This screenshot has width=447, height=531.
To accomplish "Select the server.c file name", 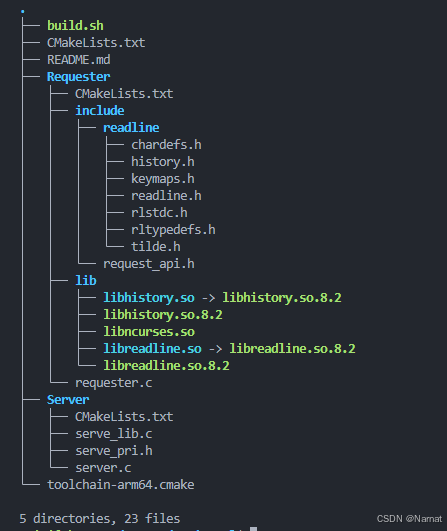I will [x=103, y=468].
